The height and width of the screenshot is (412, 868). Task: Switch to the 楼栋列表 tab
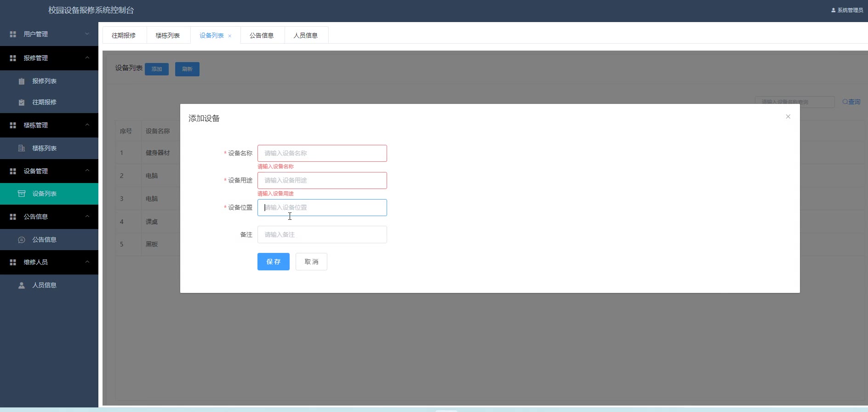pos(168,35)
